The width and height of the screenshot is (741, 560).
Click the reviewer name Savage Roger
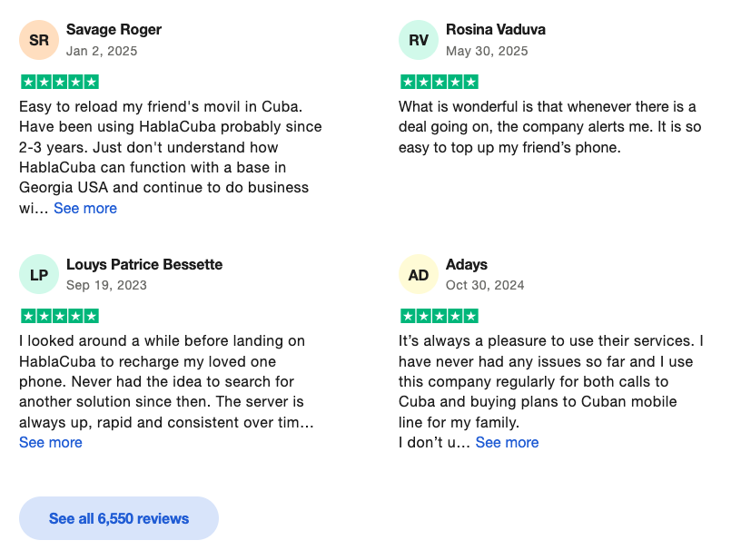114,30
